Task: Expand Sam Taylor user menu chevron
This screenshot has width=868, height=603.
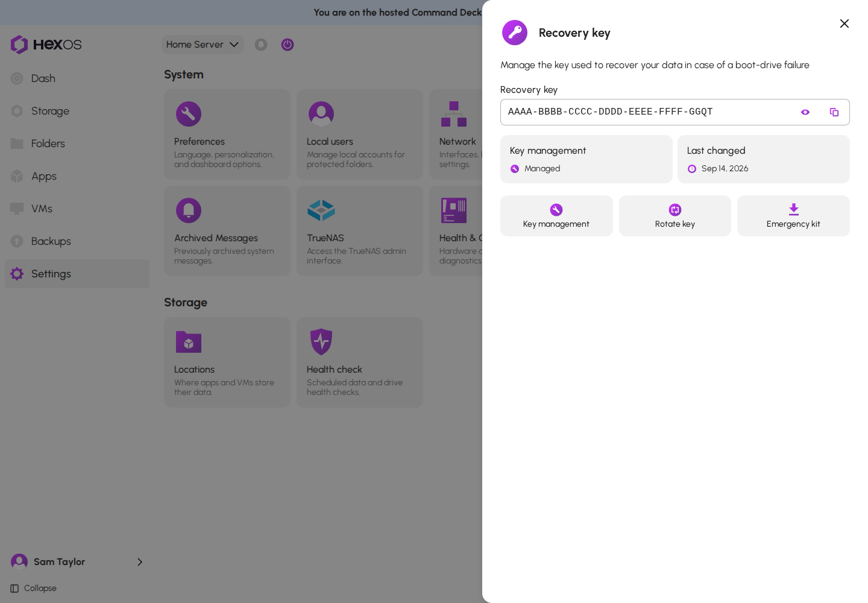Action: point(140,562)
